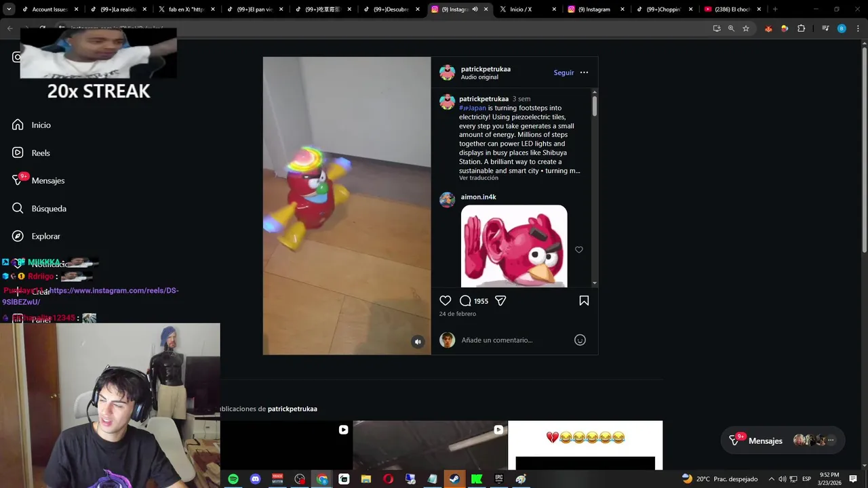Open the weather widget showing 20°C

point(719,479)
